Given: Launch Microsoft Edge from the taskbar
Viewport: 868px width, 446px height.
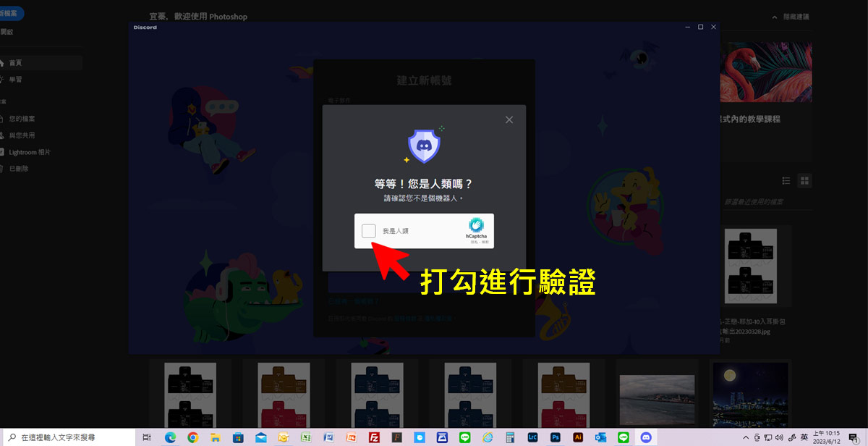Looking at the screenshot, I should (x=171, y=437).
